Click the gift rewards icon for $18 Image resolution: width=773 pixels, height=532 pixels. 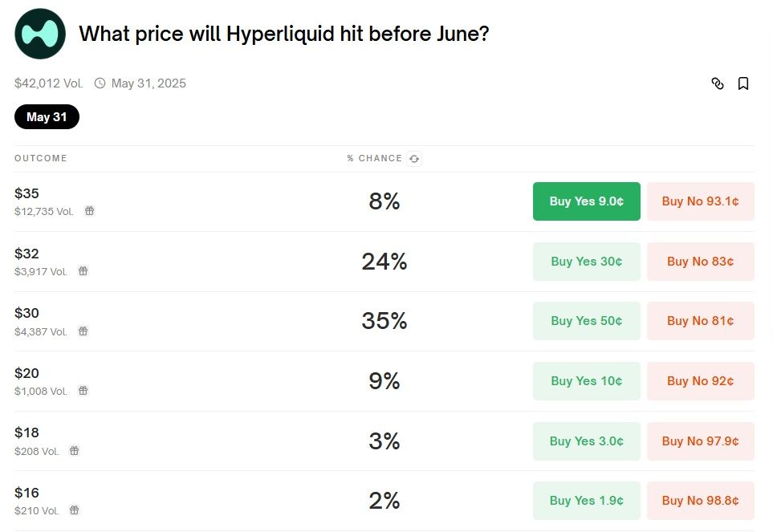75,451
